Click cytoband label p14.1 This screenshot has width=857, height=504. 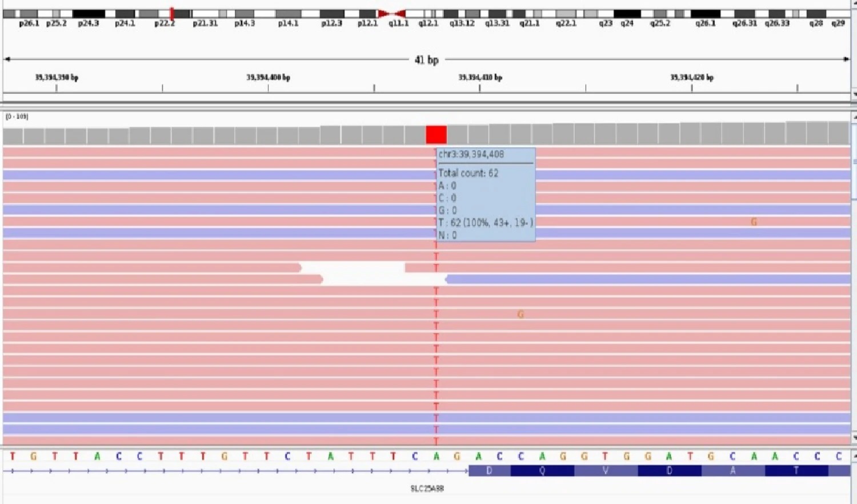click(288, 23)
